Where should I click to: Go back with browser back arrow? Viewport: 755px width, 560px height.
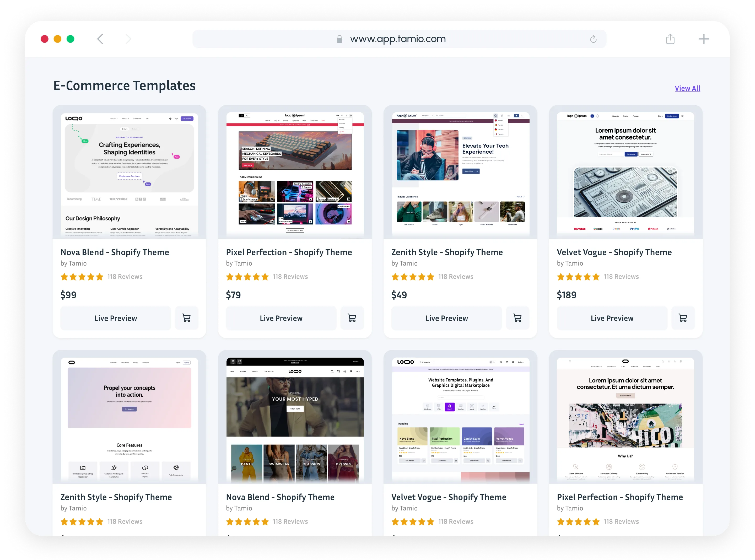click(100, 39)
